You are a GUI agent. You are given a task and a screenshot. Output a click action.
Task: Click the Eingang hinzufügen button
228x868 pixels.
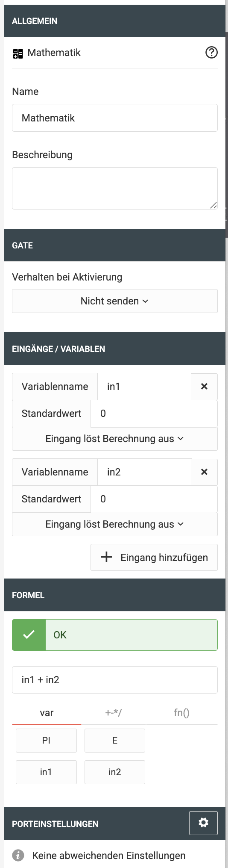(x=154, y=557)
